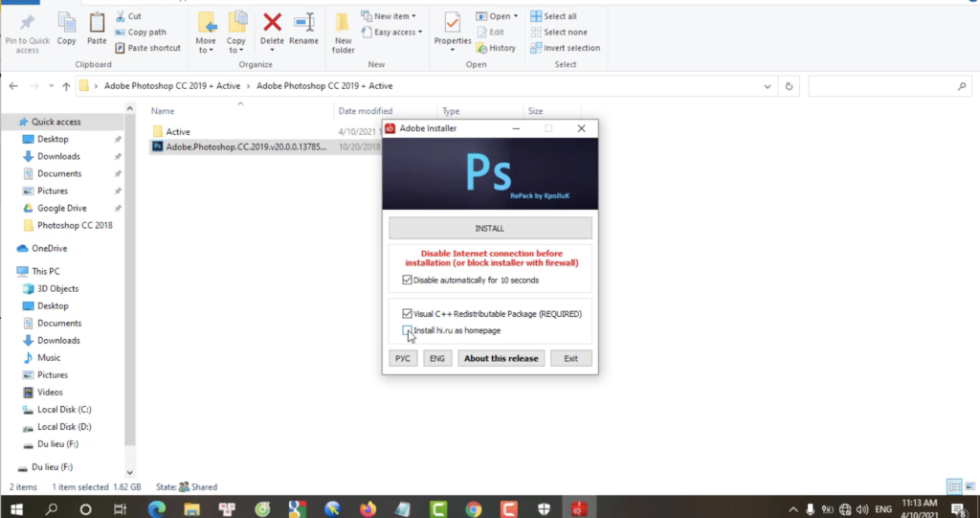The image size is (980, 518).
Task: Click the Copy ribbon icon
Action: (x=66, y=23)
